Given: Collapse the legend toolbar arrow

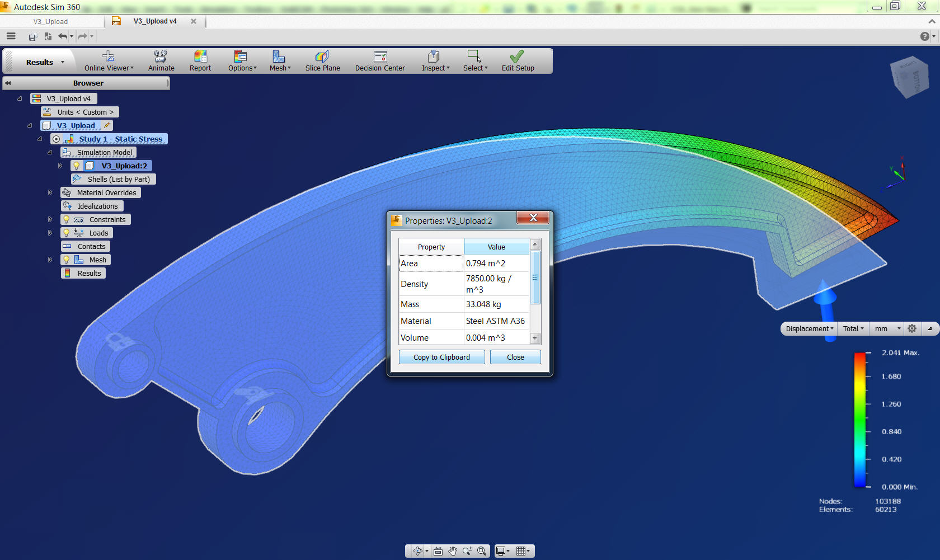Looking at the screenshot, I should (930, 328).
